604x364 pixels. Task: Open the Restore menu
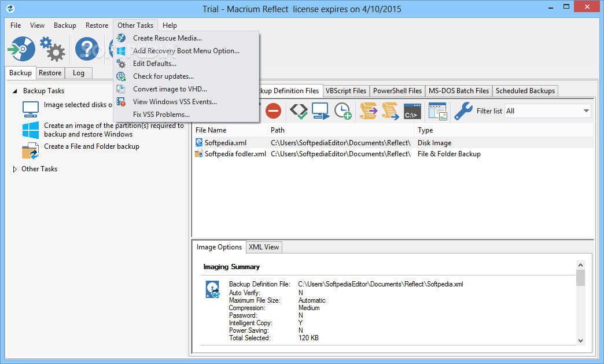(97, 25)
